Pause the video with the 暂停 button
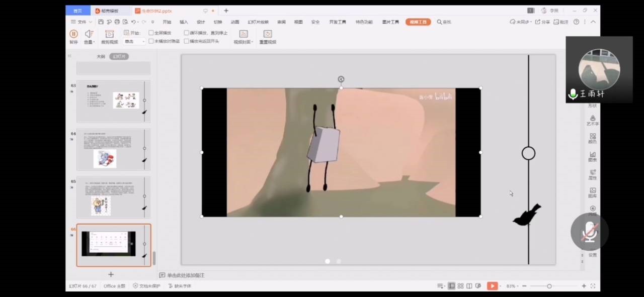 (x=73, y=36)
